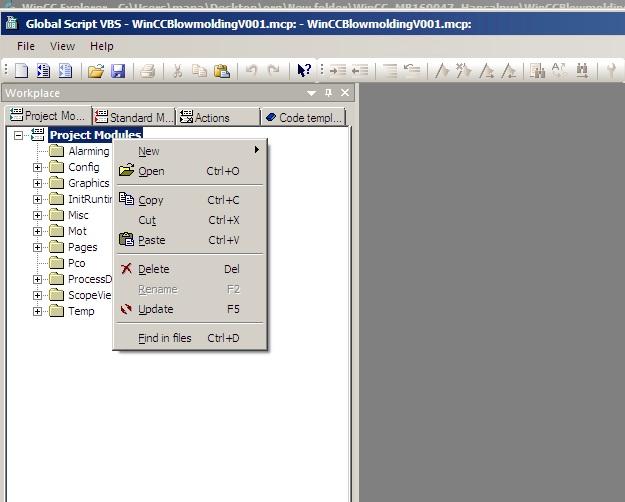Image resolution: width=625 pixels, height=502 pixels.
Task: Switch to the Actions tab
Action: tap(218, 117)
